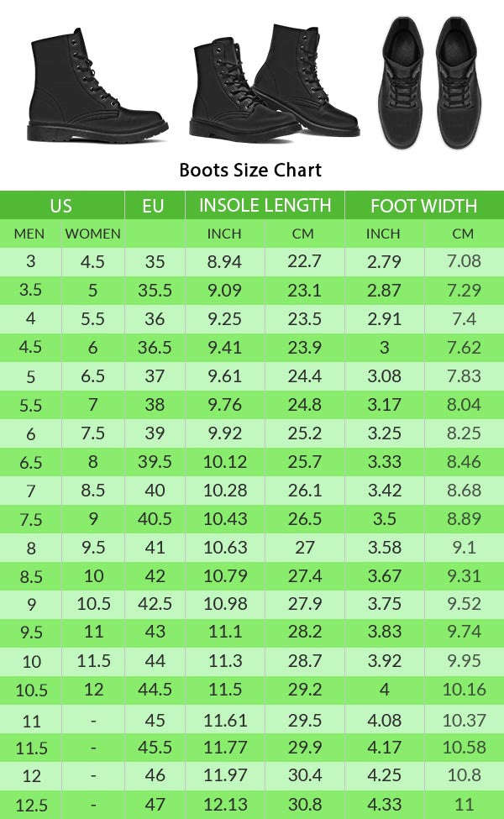
Task: Select the US column header
Action: (61, 206)
